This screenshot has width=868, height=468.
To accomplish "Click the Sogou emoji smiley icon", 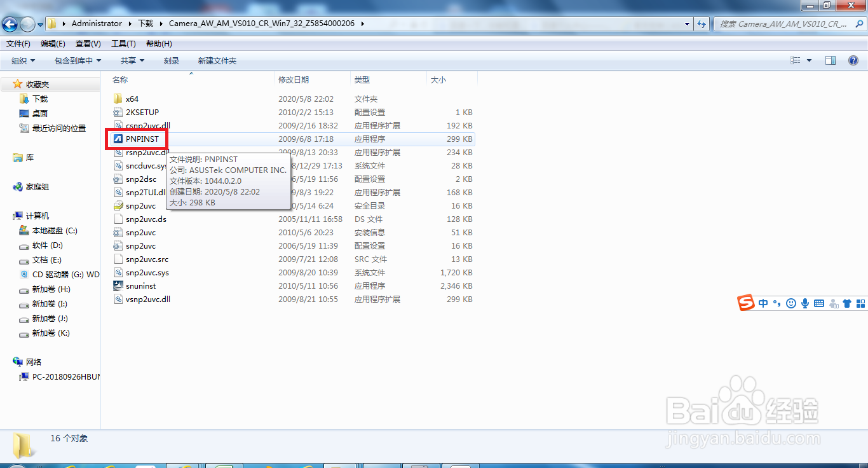I will (791, 303).
